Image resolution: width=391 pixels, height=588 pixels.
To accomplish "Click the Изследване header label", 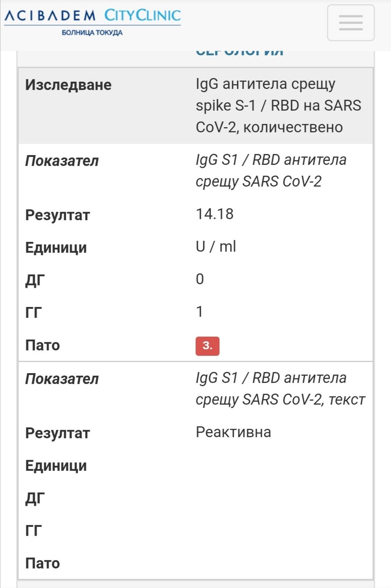I will point(68,85).
